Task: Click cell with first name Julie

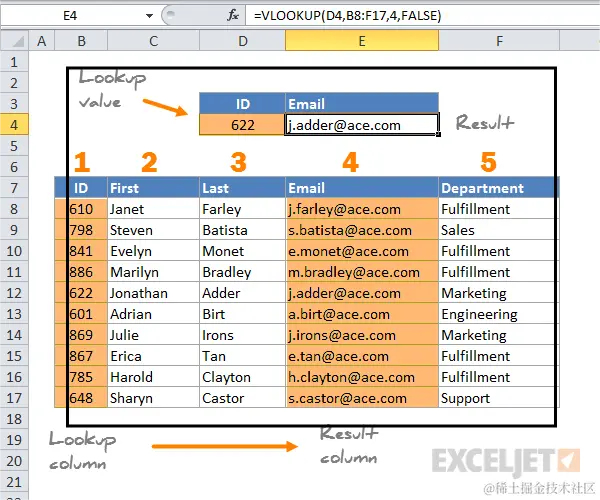Action: pos(153,335)
